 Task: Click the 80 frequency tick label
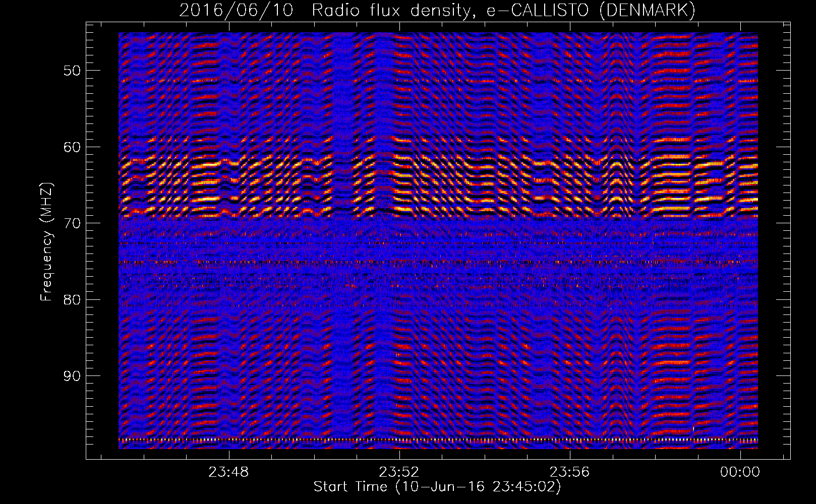click(x=72, y=300)
